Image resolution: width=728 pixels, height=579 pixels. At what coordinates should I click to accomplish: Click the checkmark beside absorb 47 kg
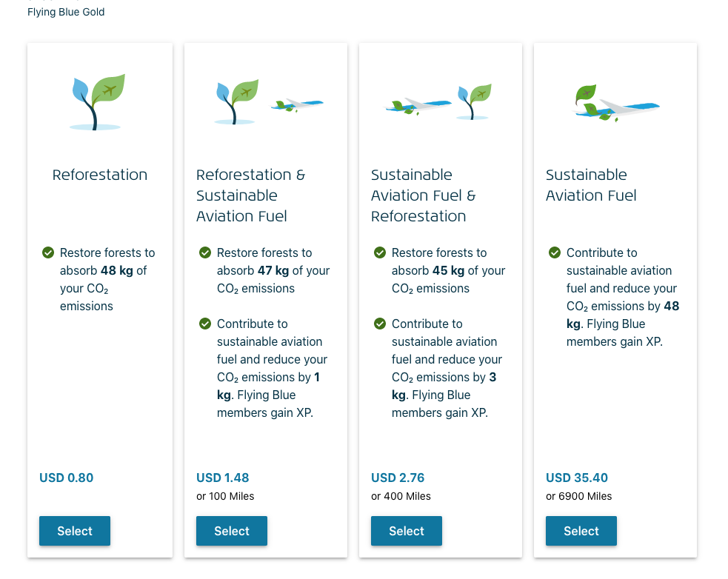(x=205, y=253)
